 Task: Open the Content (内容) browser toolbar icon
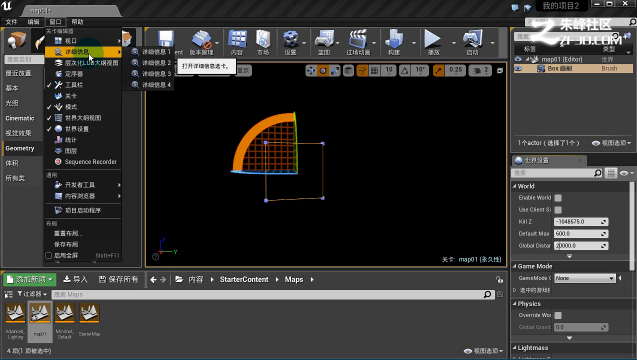237,39
